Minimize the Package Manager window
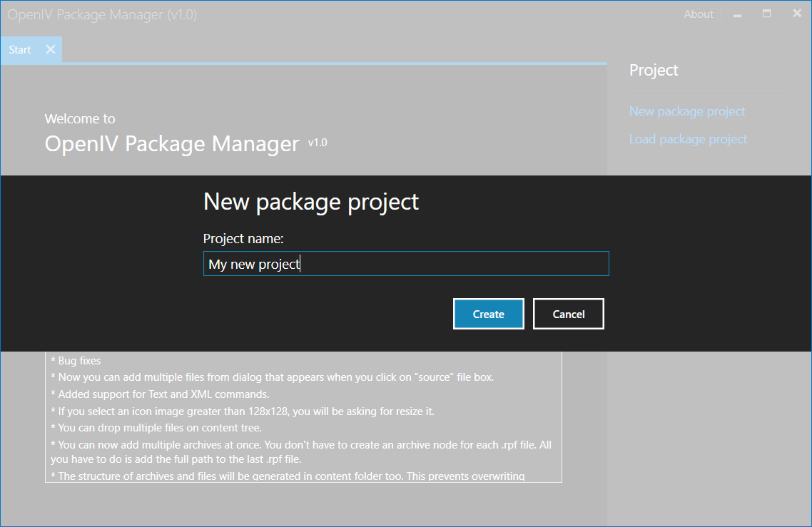 tap(737, 15)
